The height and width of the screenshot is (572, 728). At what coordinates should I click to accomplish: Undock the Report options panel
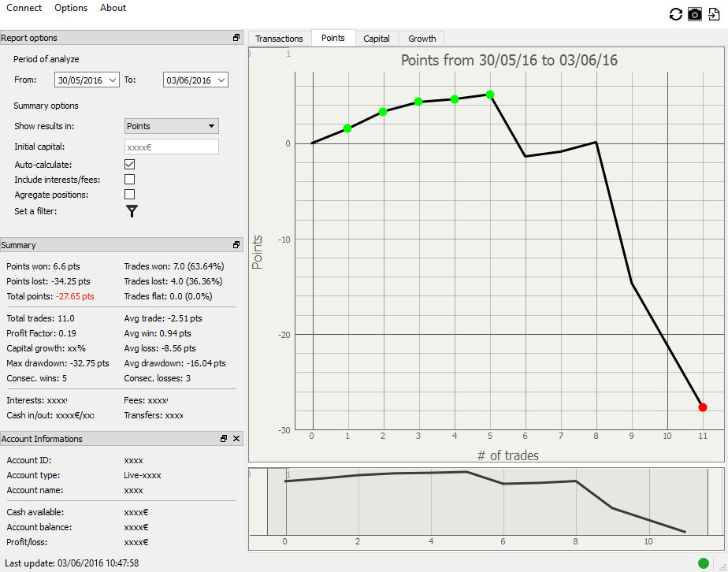pos(236,38)
